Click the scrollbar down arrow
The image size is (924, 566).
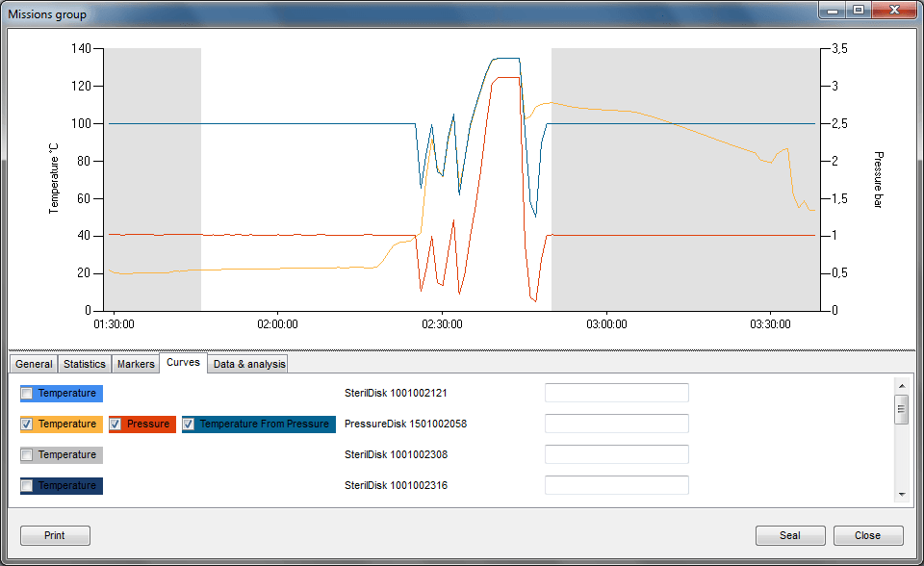[903, 495]
